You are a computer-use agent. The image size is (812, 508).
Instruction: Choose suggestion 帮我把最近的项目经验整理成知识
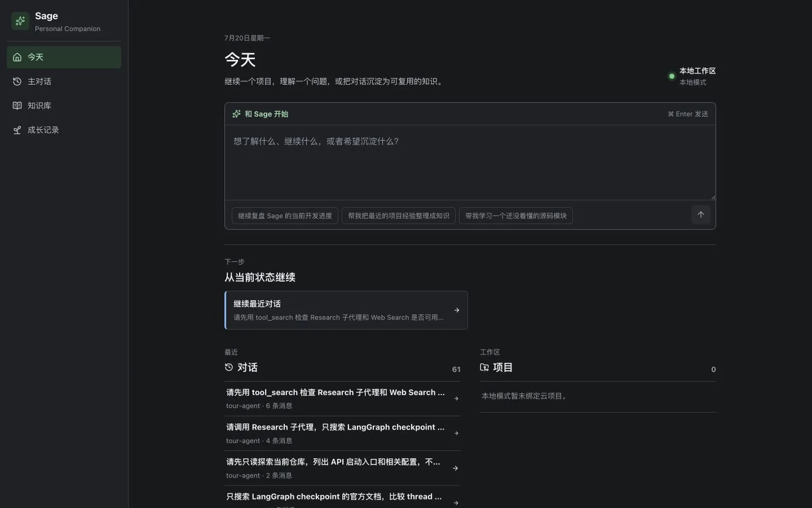tap(399, 216)
